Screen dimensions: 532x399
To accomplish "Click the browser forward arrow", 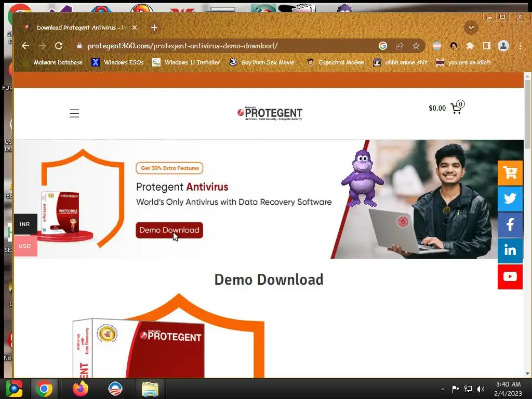I will [x=42, y=46].
